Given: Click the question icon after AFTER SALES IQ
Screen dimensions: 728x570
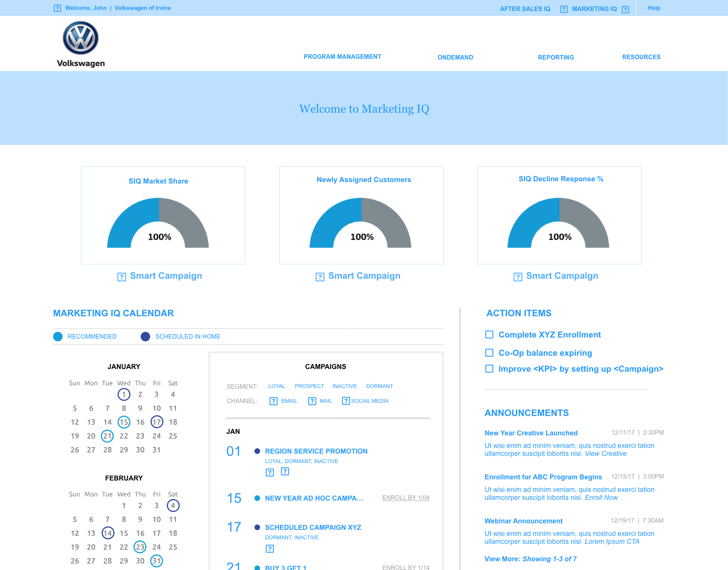Looking at the screenshot, I should (564, 9).
